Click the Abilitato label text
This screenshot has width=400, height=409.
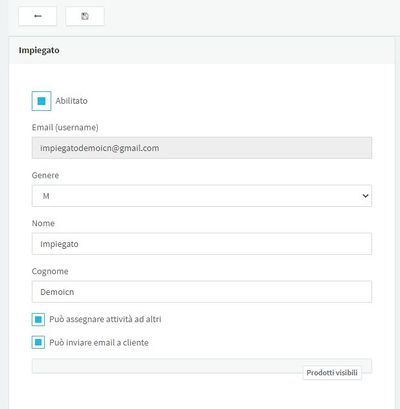click(x=71, y=101)
